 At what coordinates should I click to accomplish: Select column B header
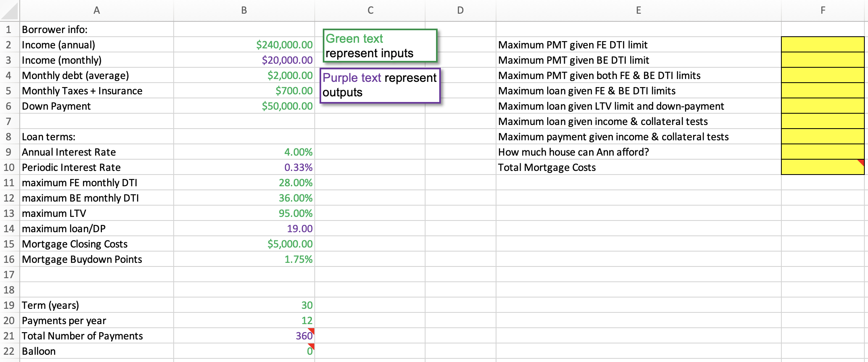pyautogui.click(x=244, y=10)
